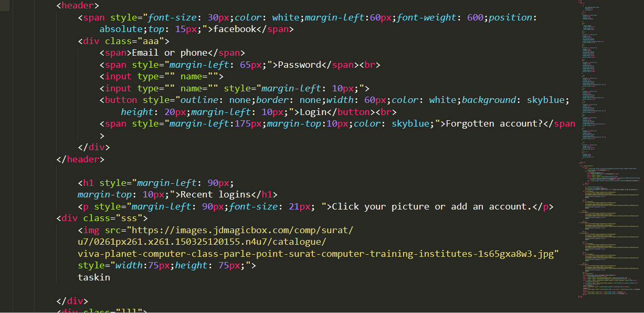Click the first input tag with empty type
The image size is (644, 313).
coord(162,77)
